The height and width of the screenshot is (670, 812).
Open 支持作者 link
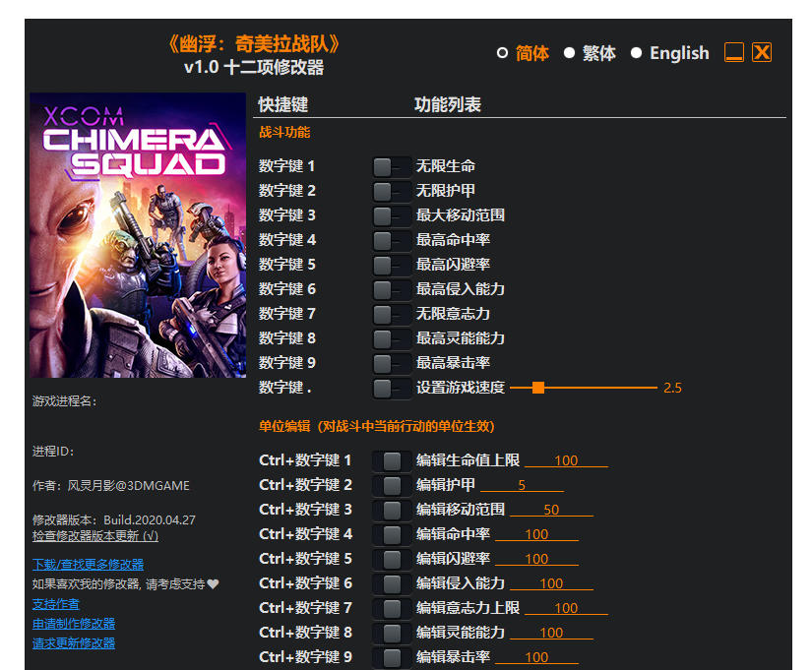point(56,604)
